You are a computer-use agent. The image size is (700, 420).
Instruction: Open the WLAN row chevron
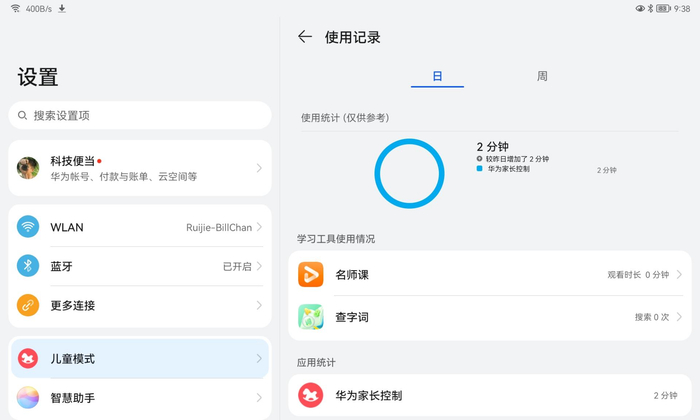[x=259, y=227]
